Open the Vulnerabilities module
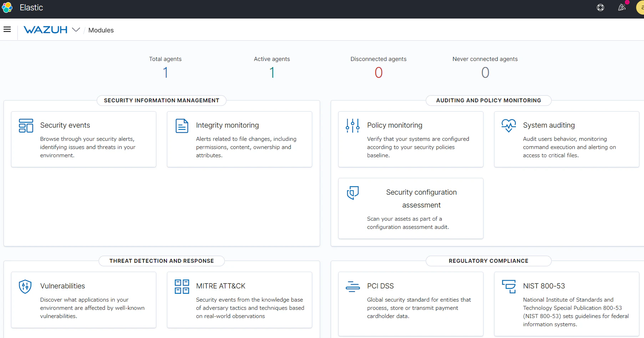This screenshot has width=644, height=338. click(83, 300)
